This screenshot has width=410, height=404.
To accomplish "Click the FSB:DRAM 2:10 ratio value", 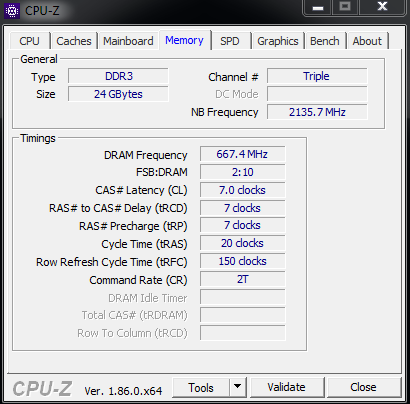I will click(x=242, y=172).
